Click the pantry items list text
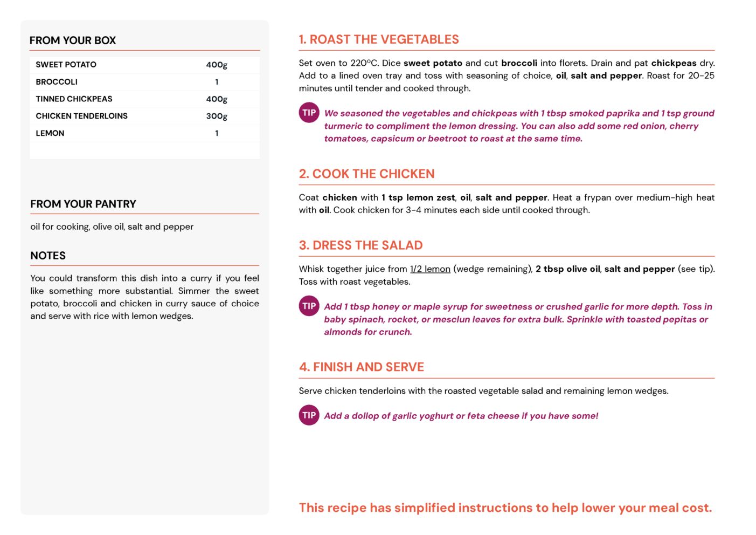The width and height of the screenshot is (756, 535). coord(112,227)
